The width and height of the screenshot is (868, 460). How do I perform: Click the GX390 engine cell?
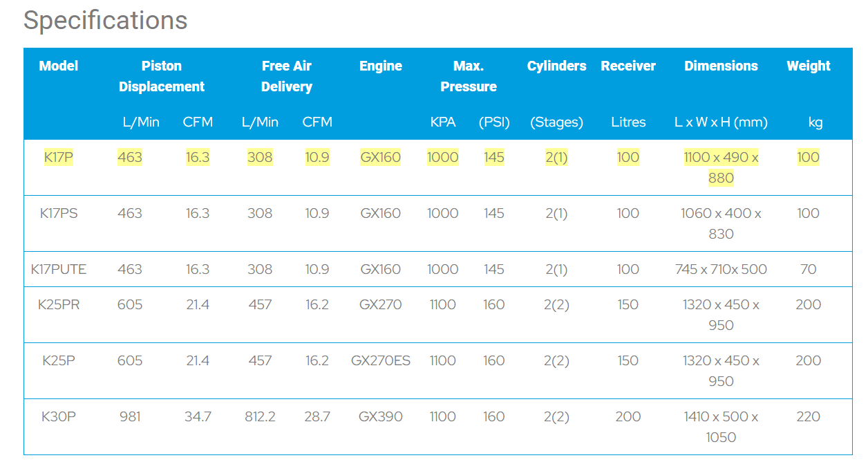click(x=380, y=416)
